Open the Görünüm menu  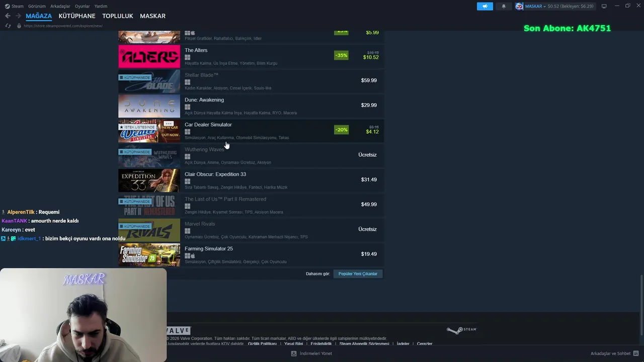[x=37, y=6]
